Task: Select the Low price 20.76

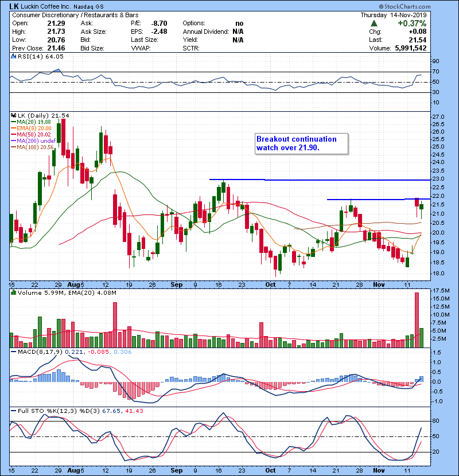Action: (x=56, y=40)
